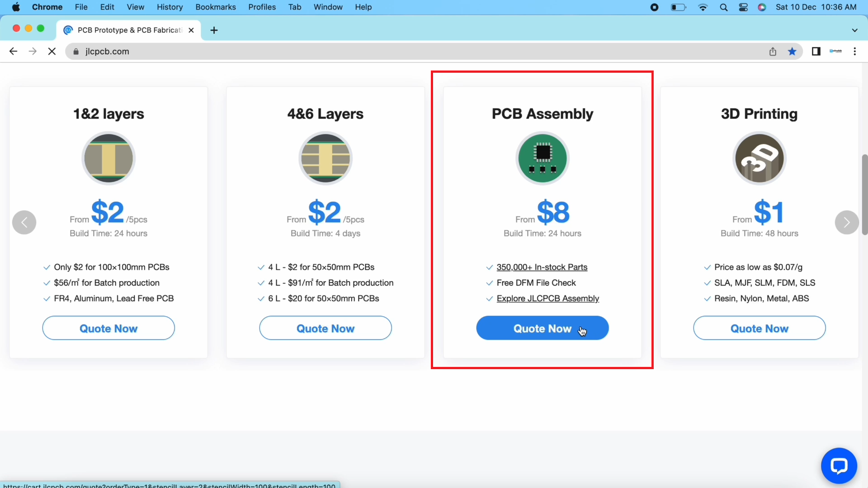This screenshot has height=488, width=868.
Task: Select the PCB Prototype browser tab
Action: click(129, 30)
